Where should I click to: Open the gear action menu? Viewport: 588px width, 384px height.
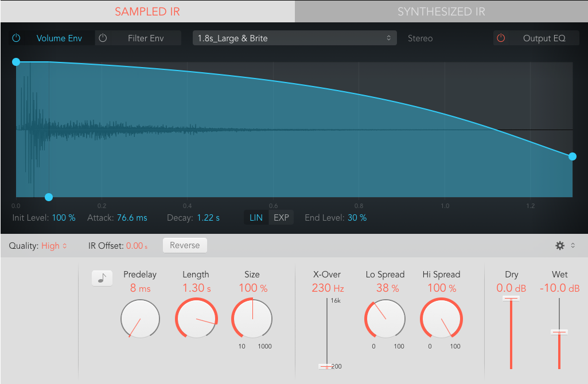click(x=559, y=245)
